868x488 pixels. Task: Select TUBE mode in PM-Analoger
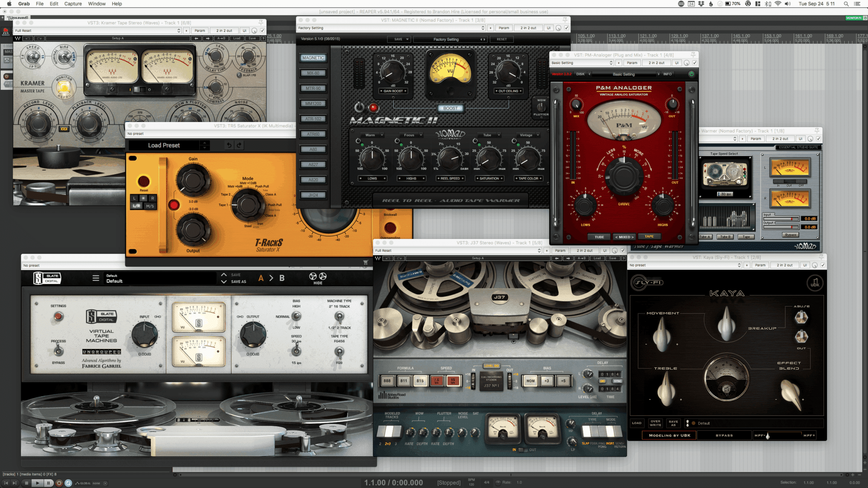click(x=599, y=237)
